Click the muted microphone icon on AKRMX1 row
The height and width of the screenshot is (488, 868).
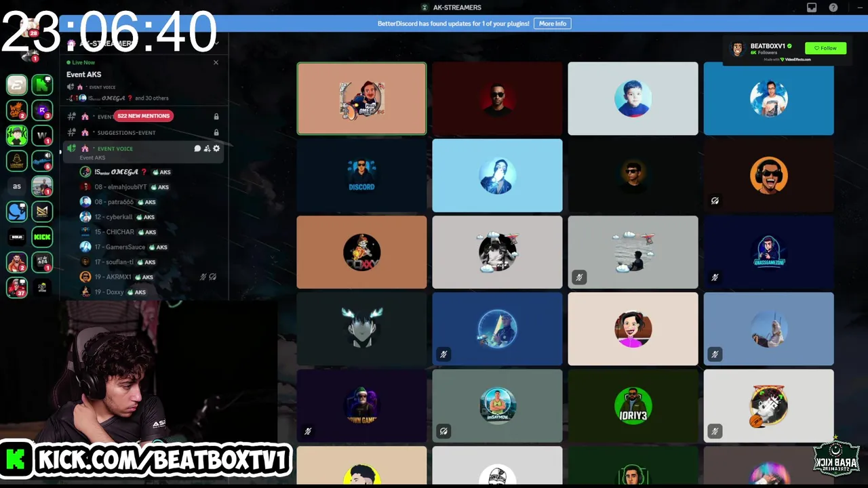[203, 277]
